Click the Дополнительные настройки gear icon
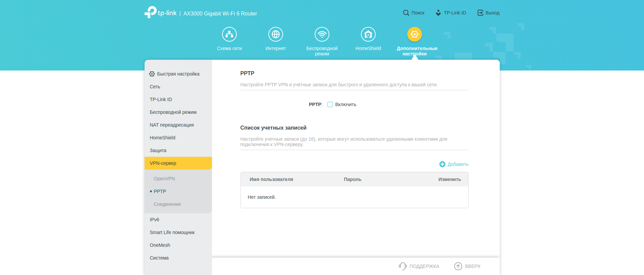This screenshot has height=275, width=644. click(414, 34)
